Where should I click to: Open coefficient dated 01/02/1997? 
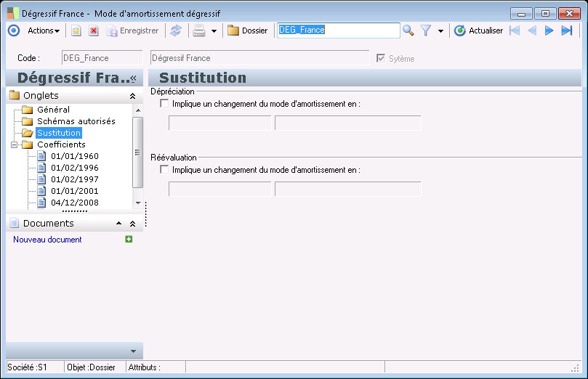click(x=75, y=179)
